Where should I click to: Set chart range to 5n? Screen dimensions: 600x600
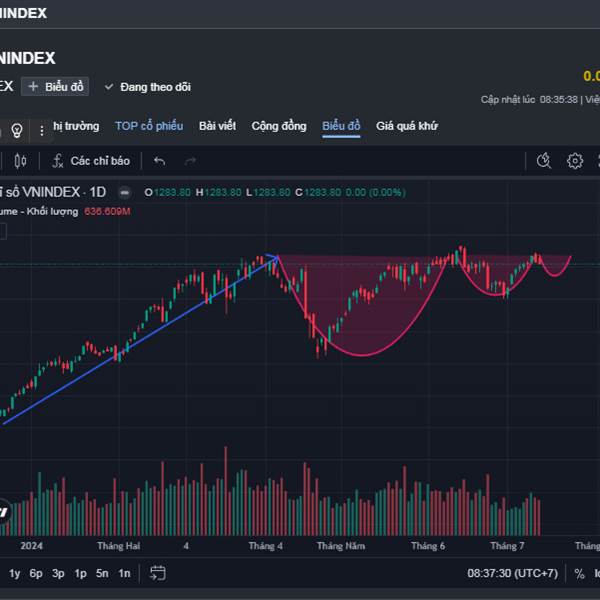point(102,573)
